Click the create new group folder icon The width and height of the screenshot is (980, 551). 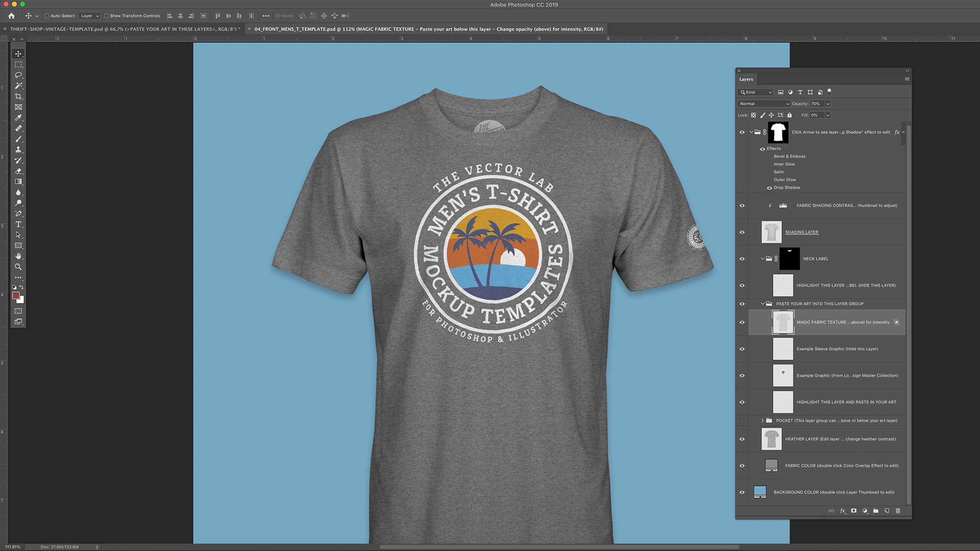point(875,511)
